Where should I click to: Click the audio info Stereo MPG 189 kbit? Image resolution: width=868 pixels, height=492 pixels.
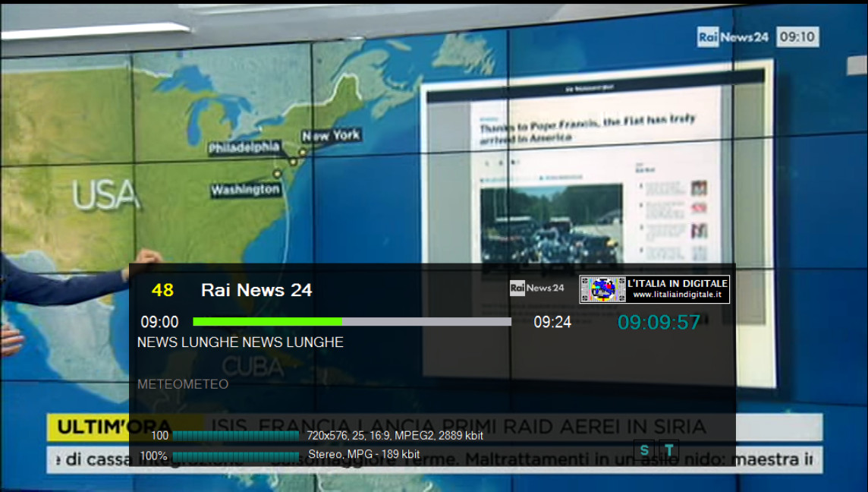pos(363,454)
